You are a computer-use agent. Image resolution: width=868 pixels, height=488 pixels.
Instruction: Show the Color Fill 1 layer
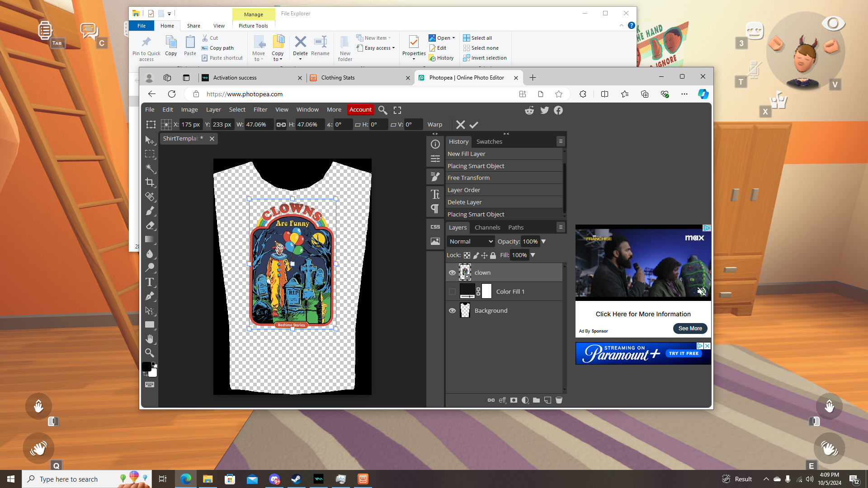pos(452,292)
